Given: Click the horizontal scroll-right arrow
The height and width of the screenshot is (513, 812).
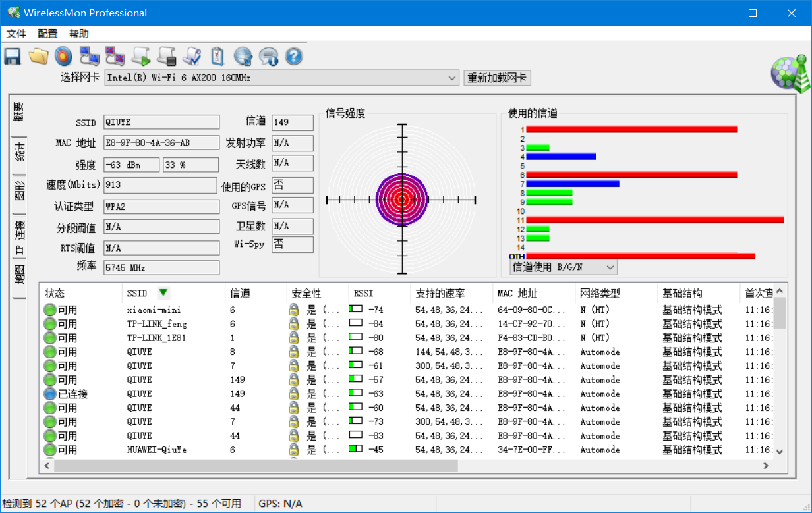Looking at the screenshot, I should point(766,466).
